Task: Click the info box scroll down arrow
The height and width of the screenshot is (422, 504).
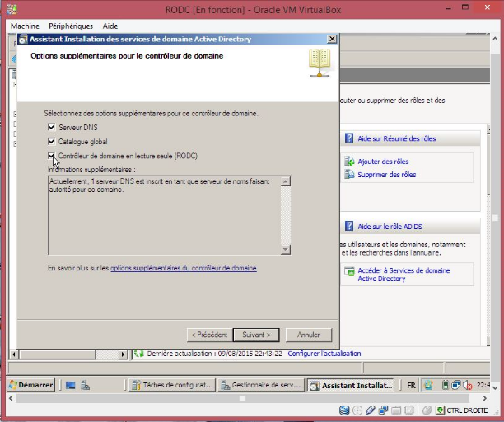Action: (x=286, y=249)
